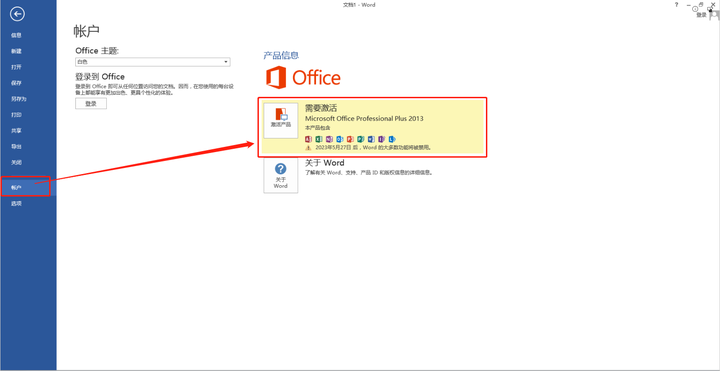Open the 新建 (New) page

pyautogui.click(x=17, y=51)
